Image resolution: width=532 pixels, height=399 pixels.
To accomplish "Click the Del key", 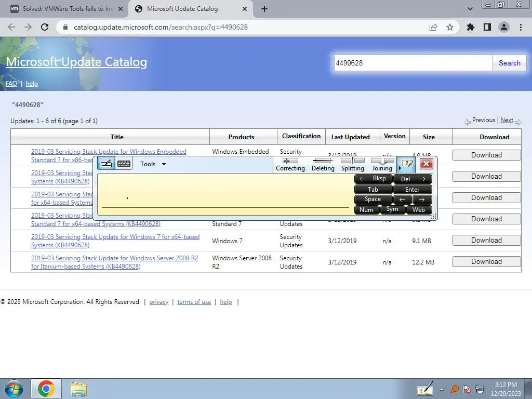I will coord(413,179).
